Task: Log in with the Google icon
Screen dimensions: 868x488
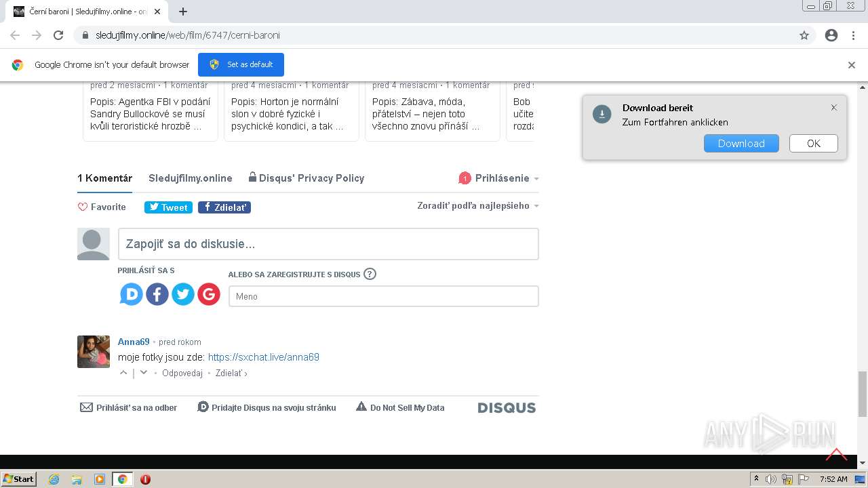Action: (209, 294)
